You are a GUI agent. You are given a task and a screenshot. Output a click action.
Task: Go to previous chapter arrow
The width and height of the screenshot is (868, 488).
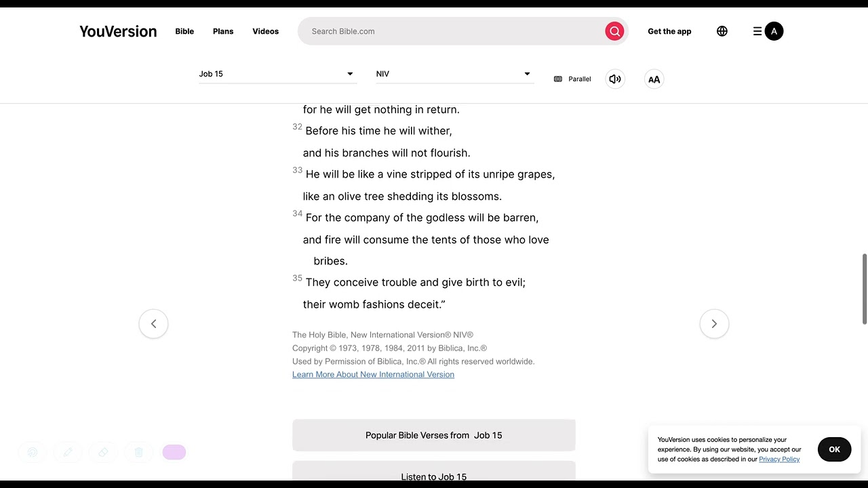point(153,324)
